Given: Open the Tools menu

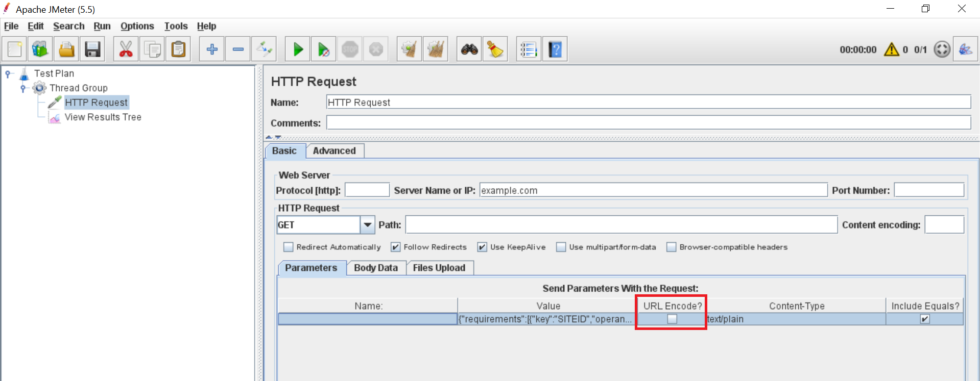Looking at the screenshot, I should pos(176,26).
